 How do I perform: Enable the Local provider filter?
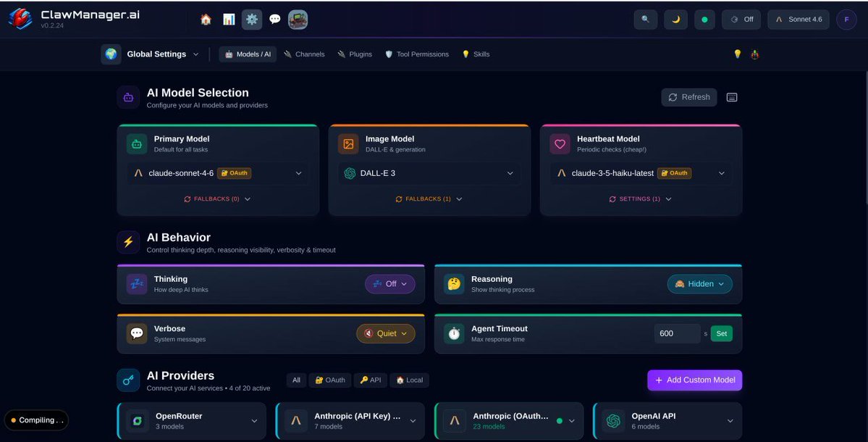(409, 380)
